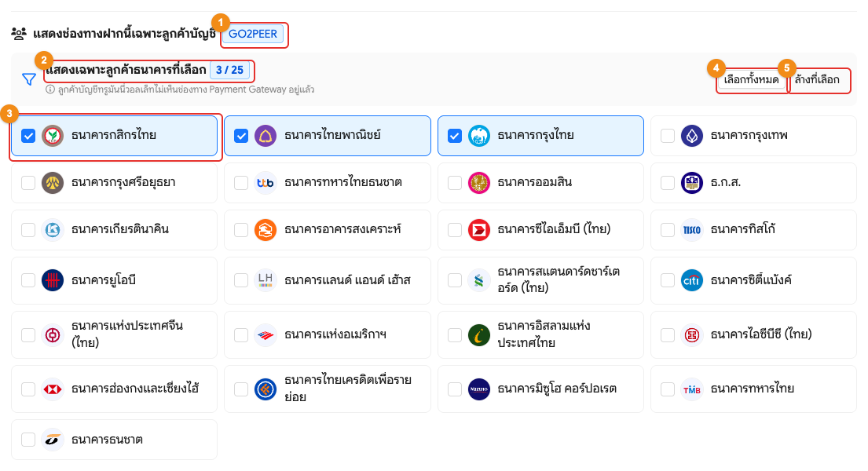The width and height of the screenshot is (868, 471).
Task: Click the ธนาคารกรุงศรีอยุธยา logo icon
Action: point(53,183)
